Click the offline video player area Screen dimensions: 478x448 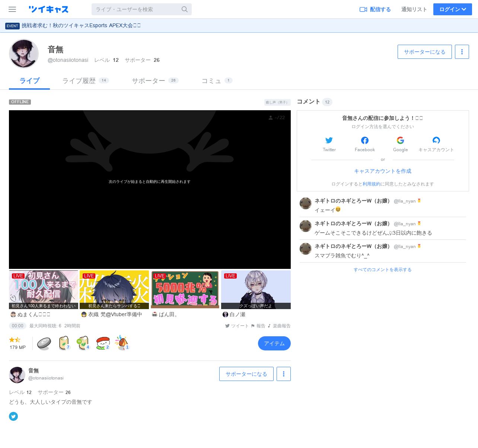150,189
